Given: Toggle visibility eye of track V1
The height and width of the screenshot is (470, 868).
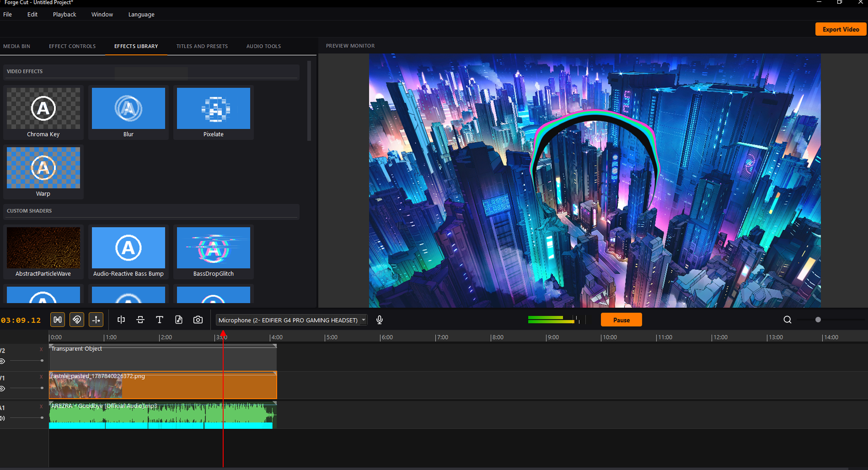Looking at the screenshot, I should [x=2, y=389].
